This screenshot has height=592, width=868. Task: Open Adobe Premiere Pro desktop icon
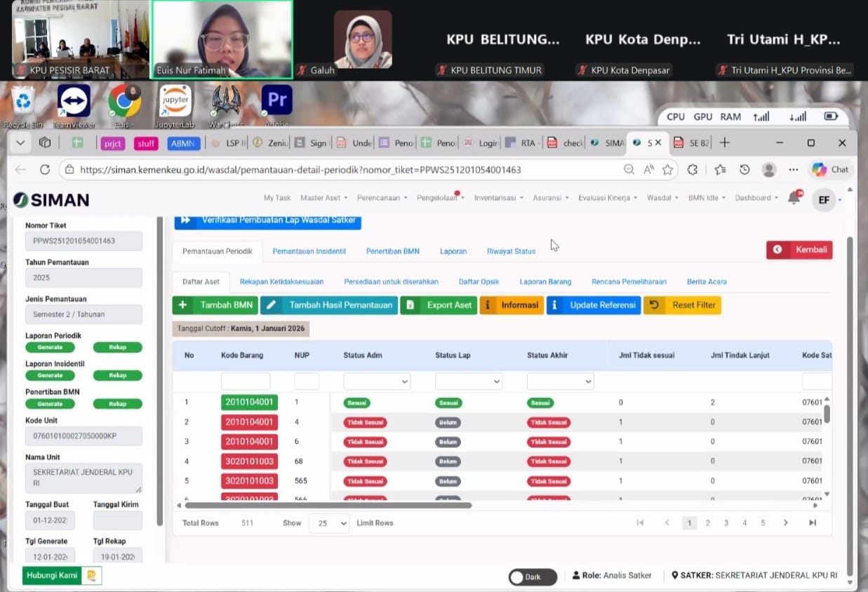[x=276, y=101]
